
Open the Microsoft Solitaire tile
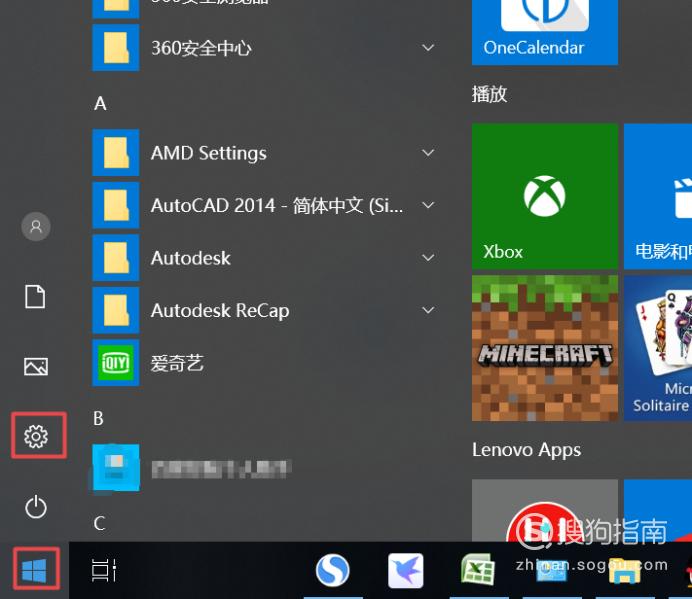tap(658, 348)
